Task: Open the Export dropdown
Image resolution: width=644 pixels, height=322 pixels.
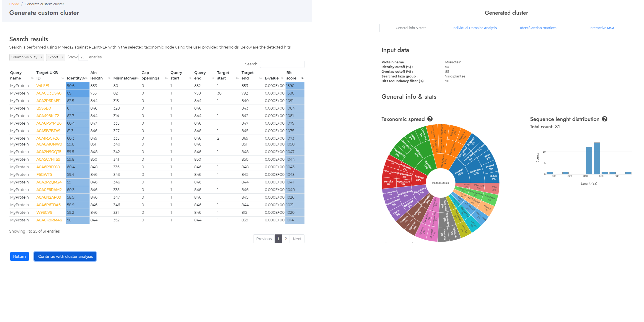Action: 55,57
